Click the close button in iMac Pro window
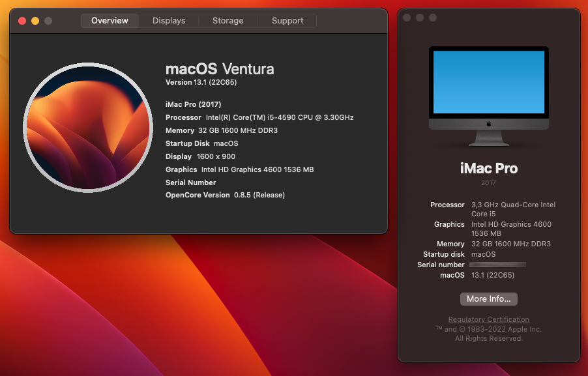Viewport: 588px width, 376px height. coord(407,18)
